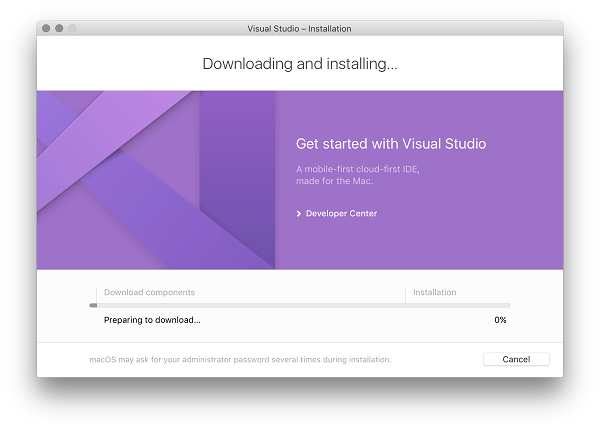Click the administrator password notice text
Screen dimensions: 600x430
(x=240, y=360)
